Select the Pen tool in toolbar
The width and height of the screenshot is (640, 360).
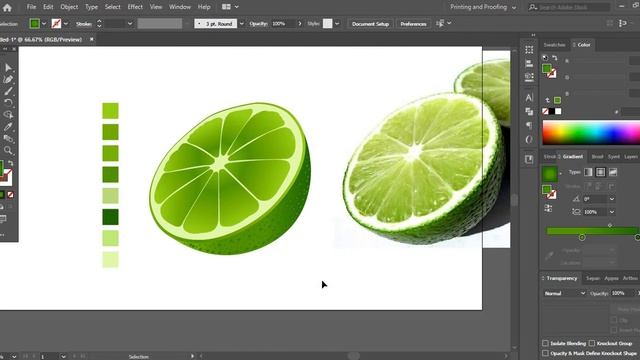(8, 79)
